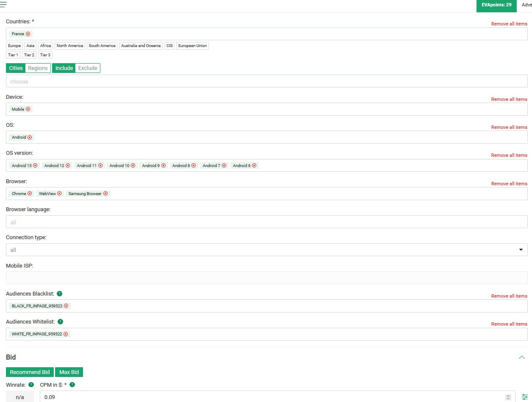Remove all items in Audiences Blacklist
Viewport: 532px width, 402px height.
(509, 296)
